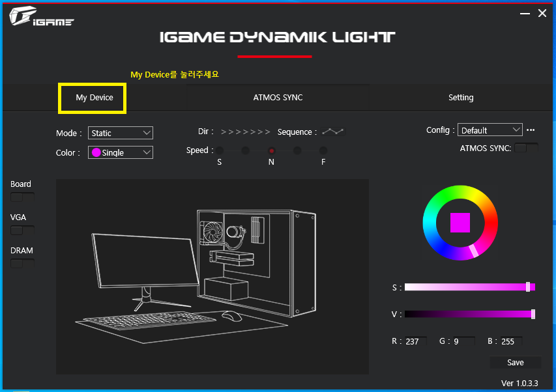The image size is (556, 392).
Task: Toggle the DRAM lighting switch
Action: click(x=22, y=263)
